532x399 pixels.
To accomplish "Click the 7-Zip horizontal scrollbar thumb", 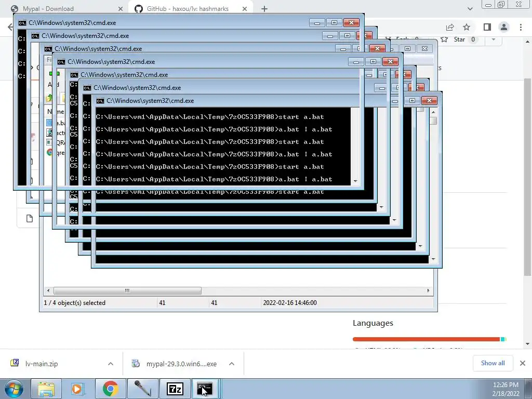I will [127, 291].
